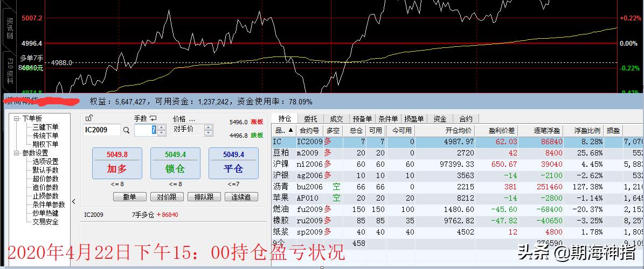Sort by the 盈利价差 column header
The image size is (644, 269).
[x=497, y=131]
